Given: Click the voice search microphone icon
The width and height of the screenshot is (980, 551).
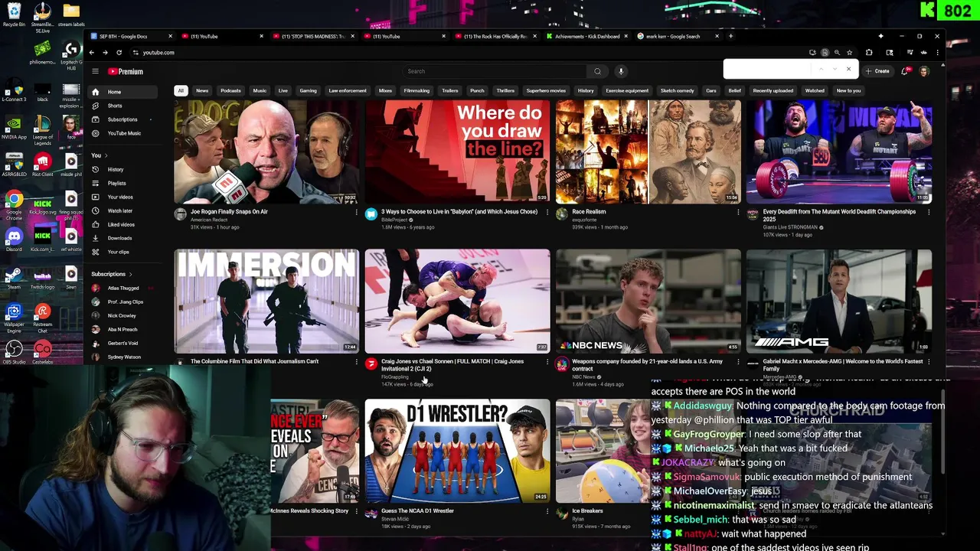Looking at the screenshot, I should pos(621,71).
